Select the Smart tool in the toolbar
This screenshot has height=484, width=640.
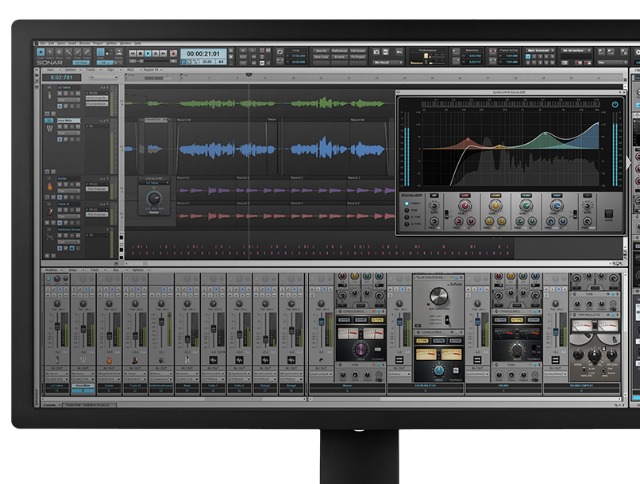point(40,52)
